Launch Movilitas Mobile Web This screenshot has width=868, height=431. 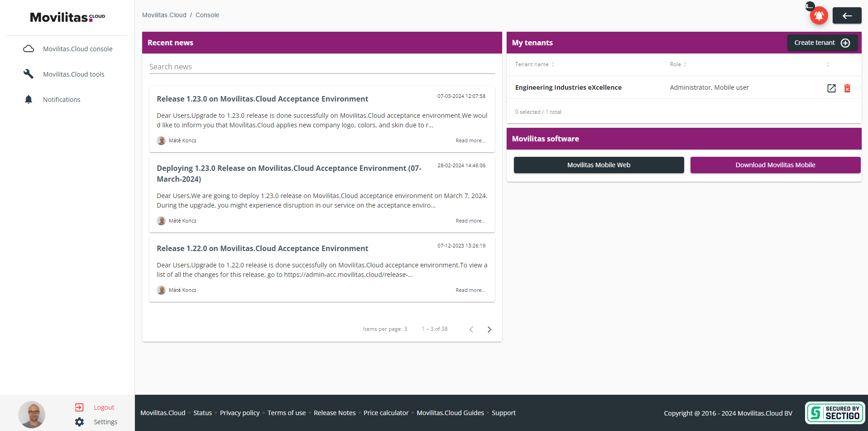tap(599, 165)
